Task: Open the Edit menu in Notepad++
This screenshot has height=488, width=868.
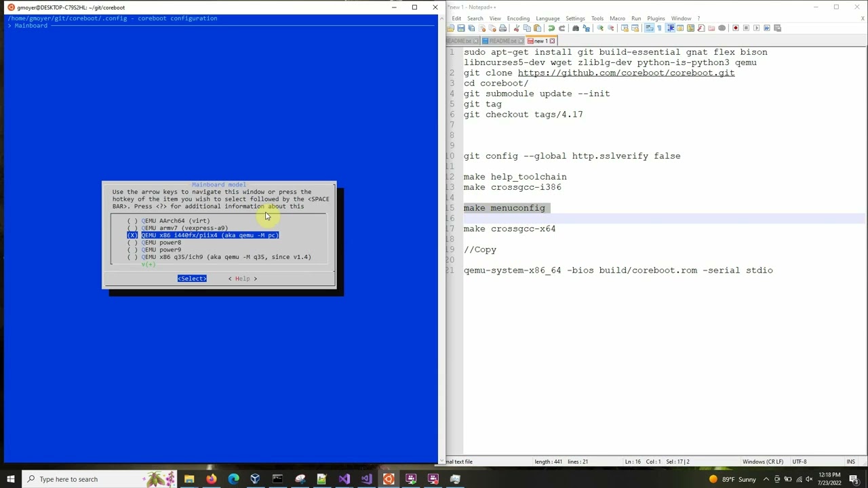Action: [456, 18]
